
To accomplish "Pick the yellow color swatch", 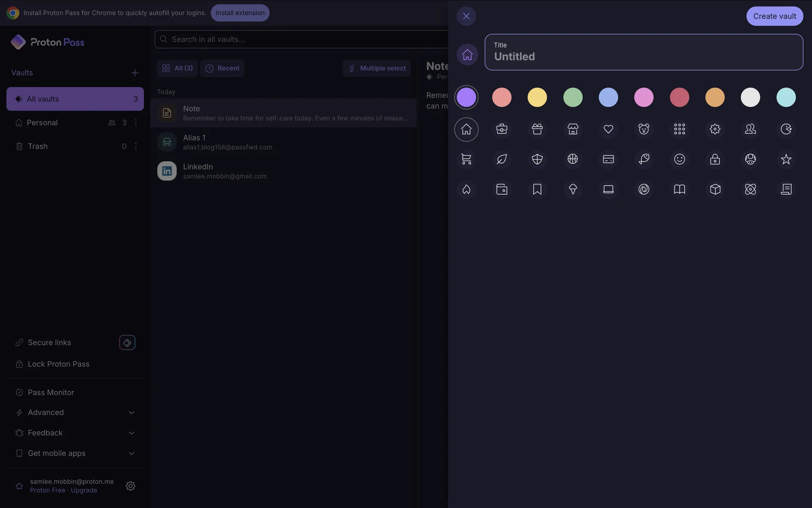I will [537, 97].
